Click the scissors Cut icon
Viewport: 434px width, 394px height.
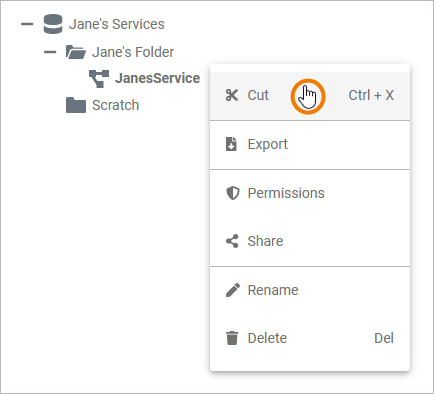click(232, 95)
